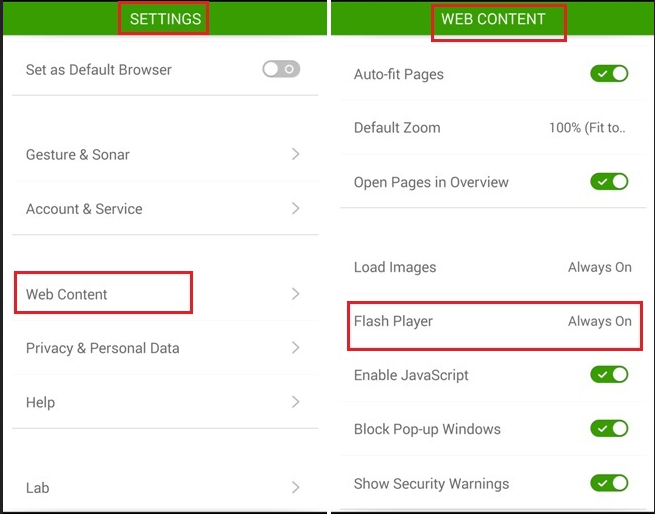Change the Flash Player Always On option

click(x=599, y=321)
